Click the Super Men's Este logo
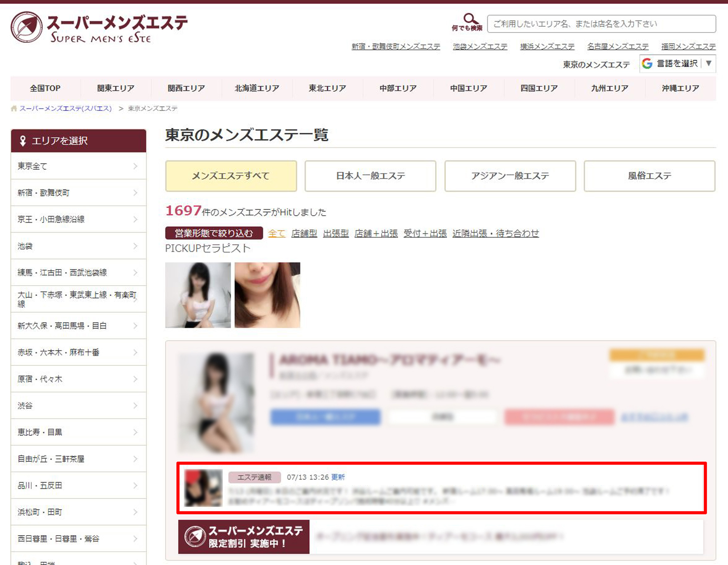The height and width of the screenshot is (565, 728). tap(99, 28)
